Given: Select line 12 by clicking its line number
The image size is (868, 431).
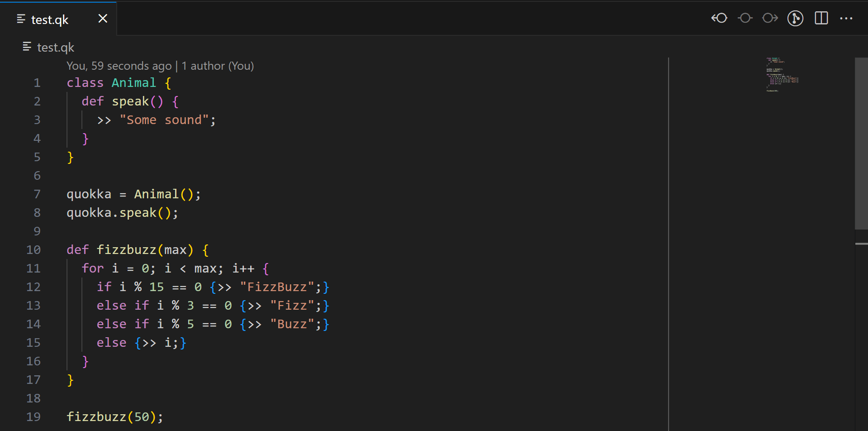Looking at the screenshot, I should click(33, 287).
